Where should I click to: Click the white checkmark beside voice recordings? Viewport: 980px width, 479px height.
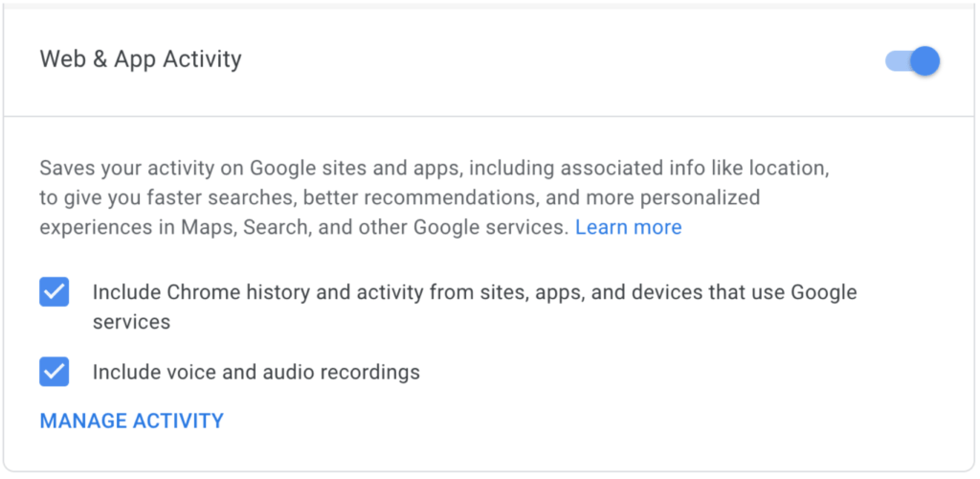54,370
